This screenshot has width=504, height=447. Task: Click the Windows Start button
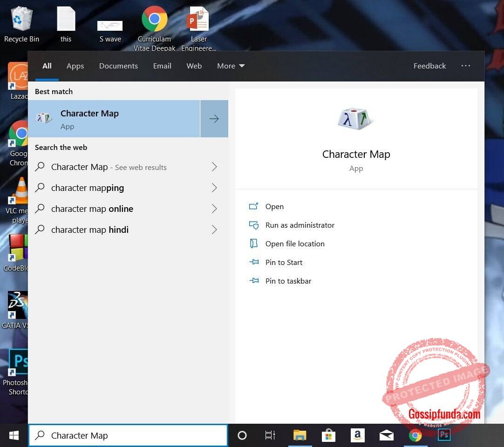tap(14, 435)
